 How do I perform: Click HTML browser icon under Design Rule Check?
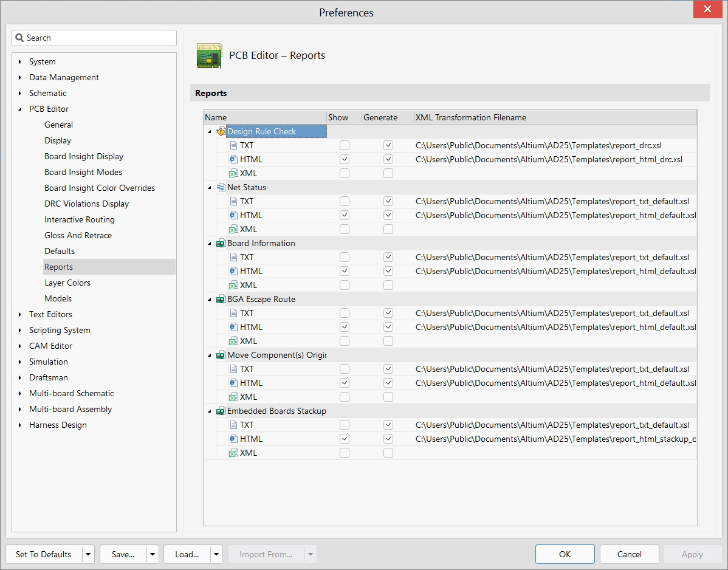(x=233, y=160)
